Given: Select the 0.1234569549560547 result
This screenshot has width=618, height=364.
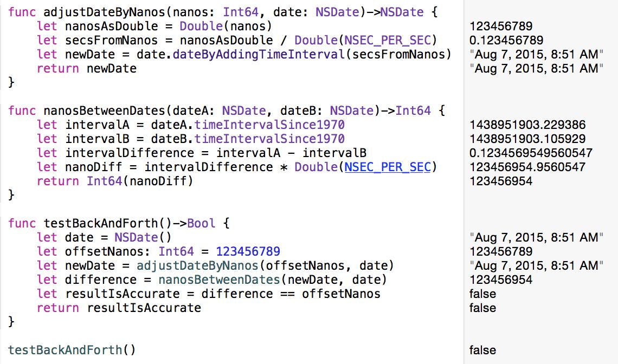Looking at the screenshot, I should click(531, 153).
